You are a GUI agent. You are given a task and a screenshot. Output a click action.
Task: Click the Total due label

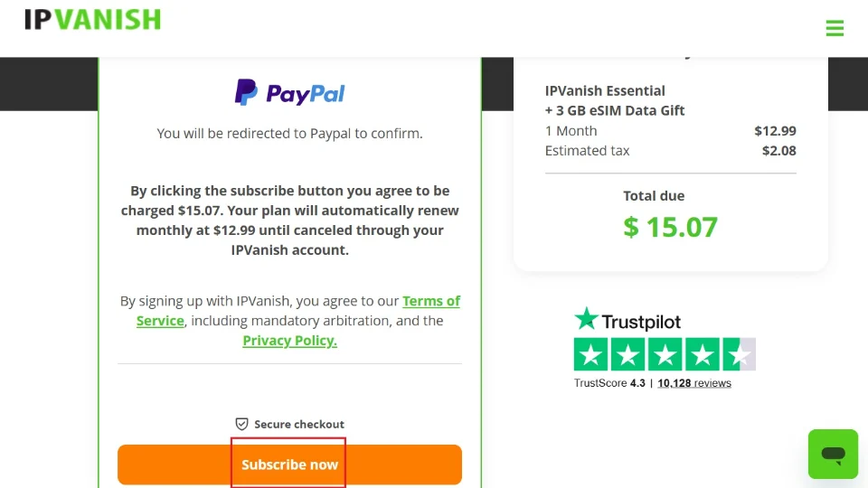click(654, 195)
